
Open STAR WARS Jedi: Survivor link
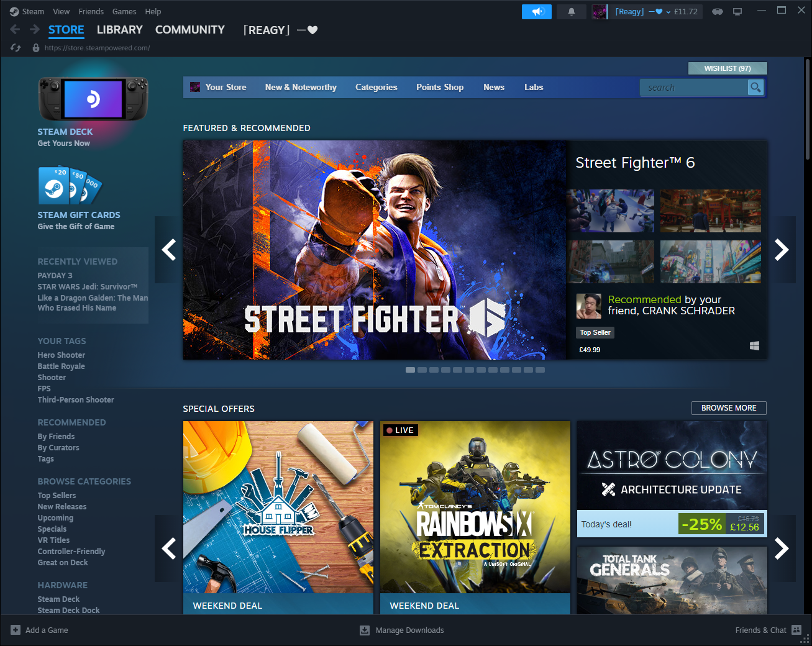pos(87,286)
